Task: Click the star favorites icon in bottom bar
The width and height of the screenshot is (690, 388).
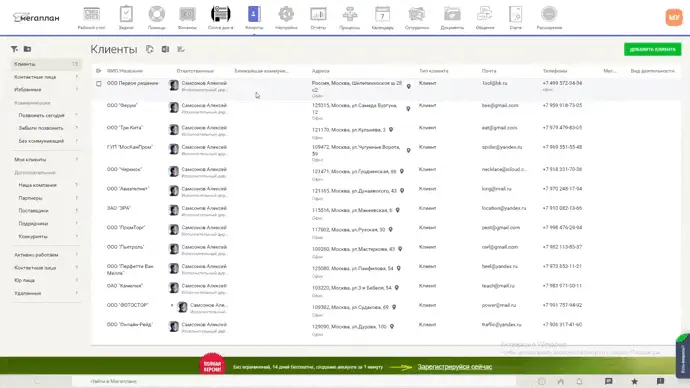Action: [634, 381]
